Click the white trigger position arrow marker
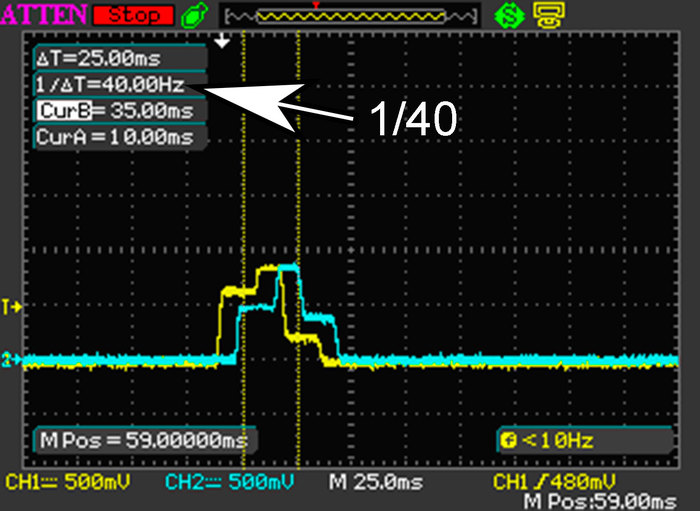 coord(224,41)
